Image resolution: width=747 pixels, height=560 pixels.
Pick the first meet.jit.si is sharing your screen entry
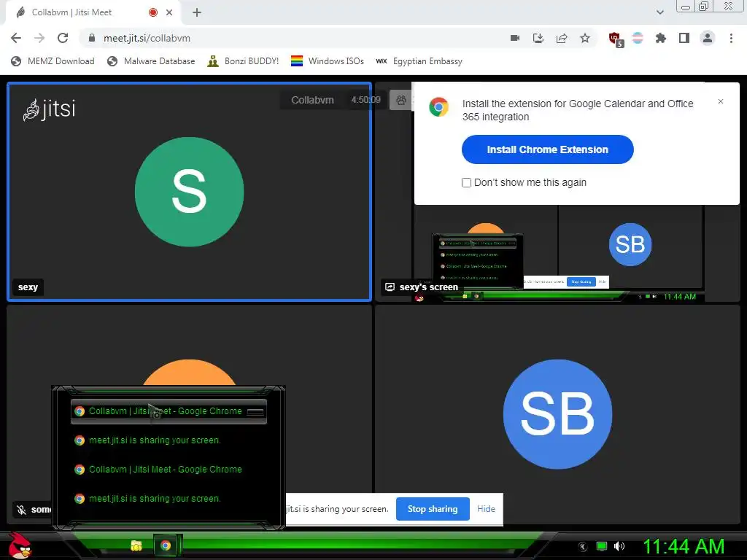coord(169,440)
